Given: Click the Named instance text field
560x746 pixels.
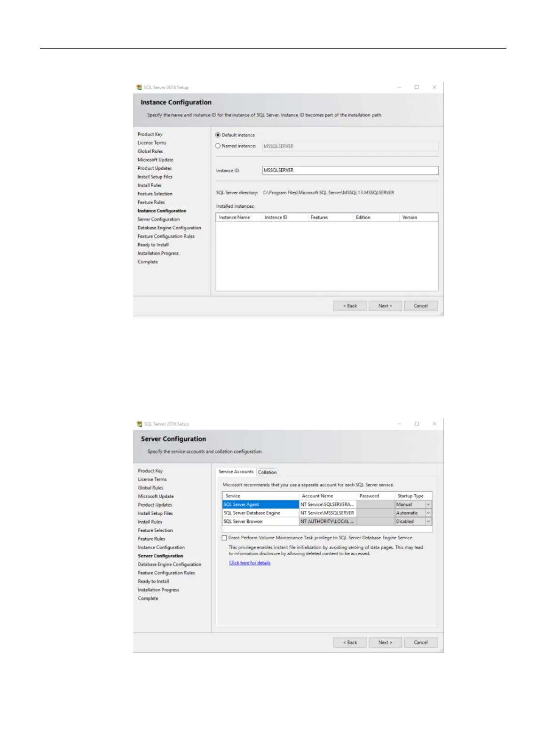Looking at the screenshot, I should (x=350, y=146).
